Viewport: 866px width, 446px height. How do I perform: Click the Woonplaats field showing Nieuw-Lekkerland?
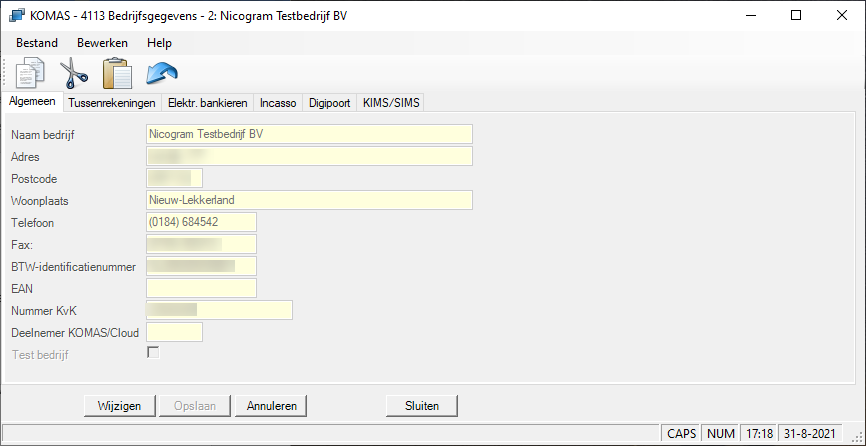coord(309,200)
